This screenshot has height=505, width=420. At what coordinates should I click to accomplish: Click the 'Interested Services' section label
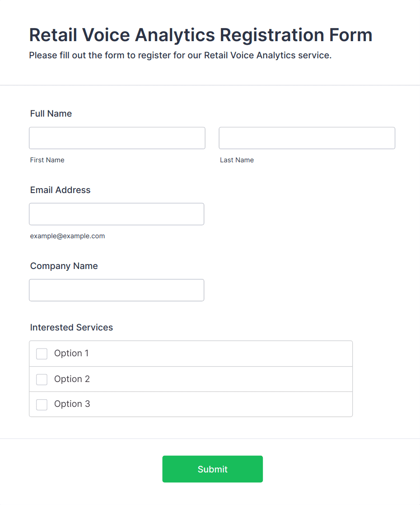pyautogui.click(x=71, y=327)
